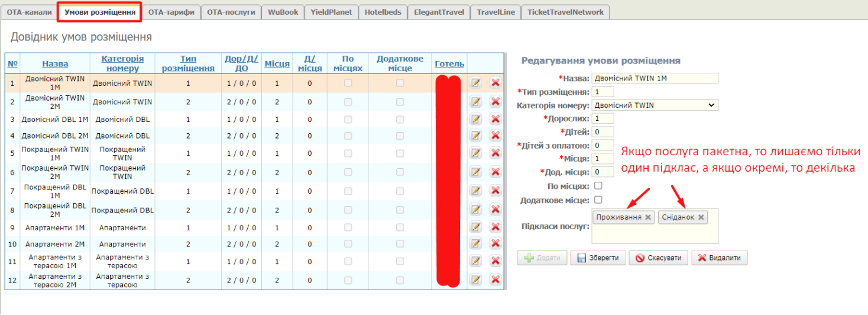Toggle the По місцях checkbox in edit form

click(598, 186)
